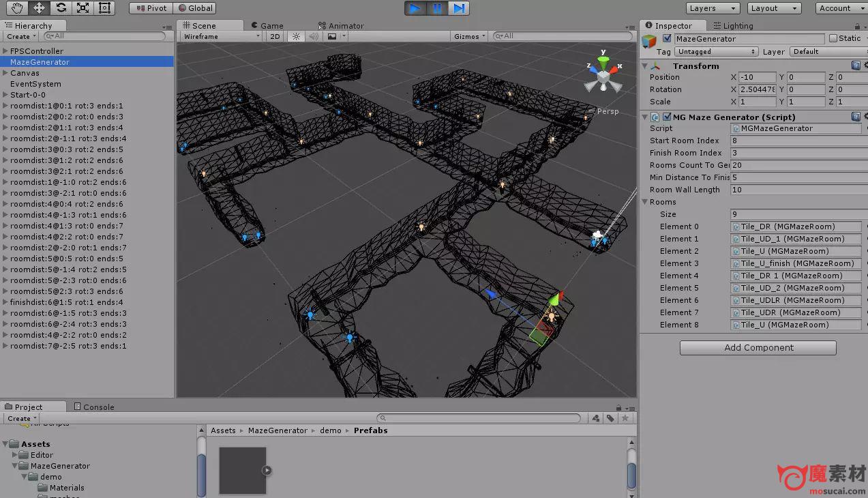Open the Hierarchy Create dropdown

click(x=21, y=36)
